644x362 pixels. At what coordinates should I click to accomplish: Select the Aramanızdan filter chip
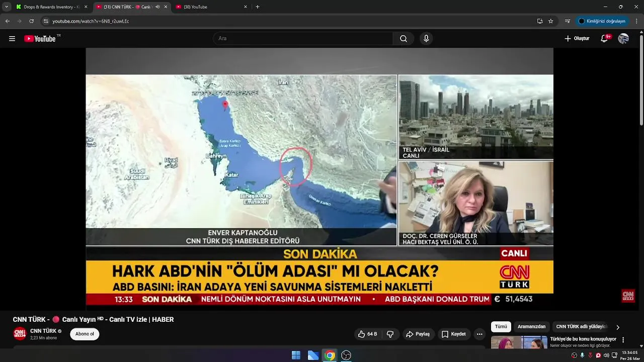pyautogui.click(x=531, y=327)
